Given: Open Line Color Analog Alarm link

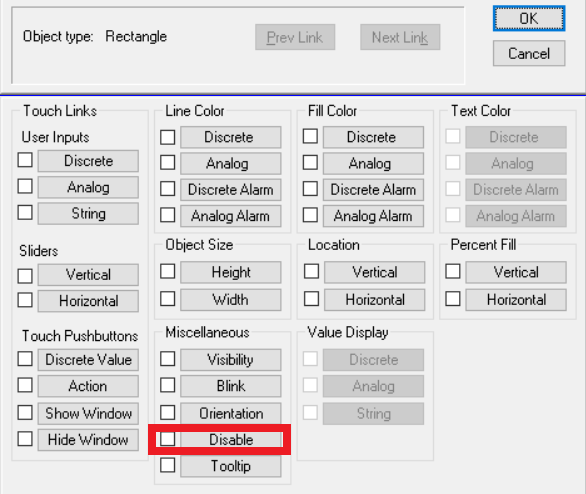Looking at the screenshot, I should pos(231,216).
